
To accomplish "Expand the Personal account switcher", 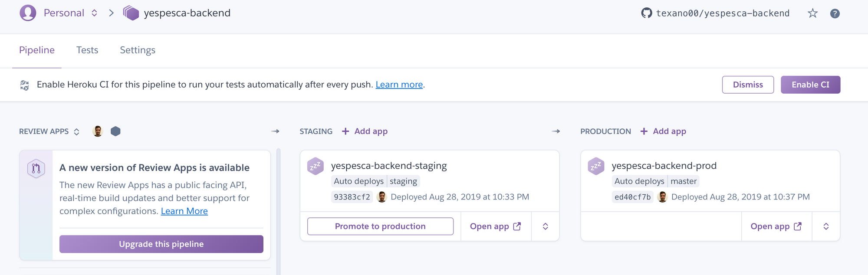I will click(x=94, y=13).
